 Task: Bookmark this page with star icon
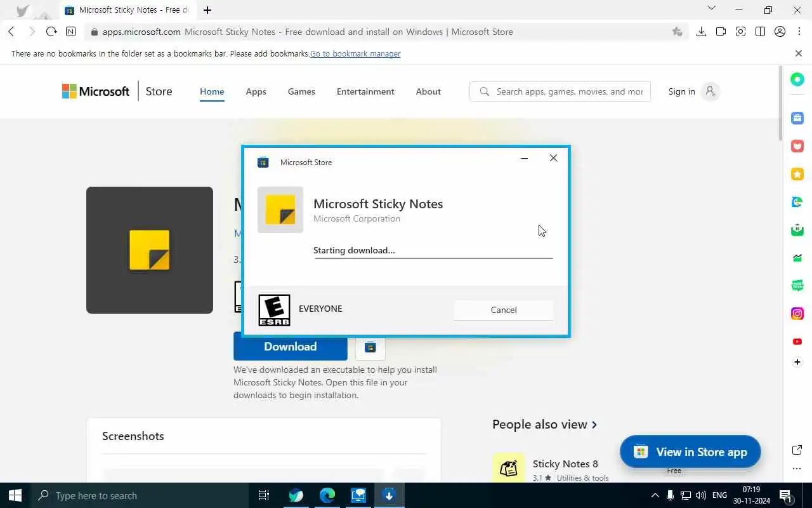click(677, 32)
